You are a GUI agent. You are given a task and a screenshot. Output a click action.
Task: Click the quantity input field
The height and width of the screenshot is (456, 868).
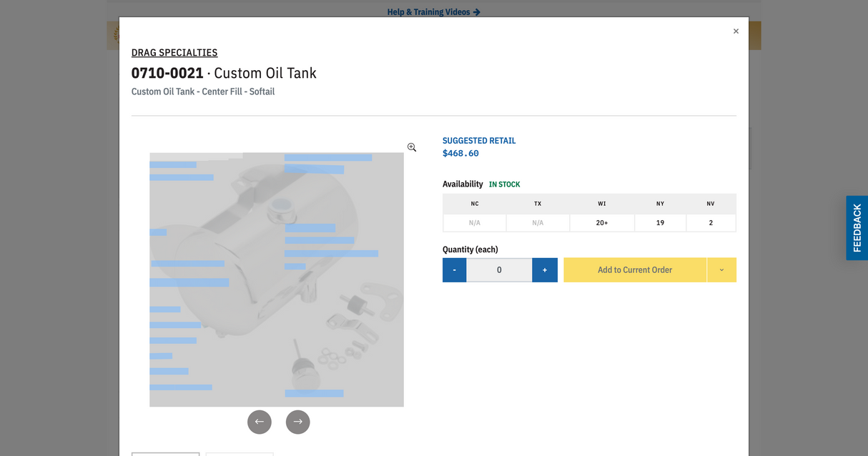(499, 270)
